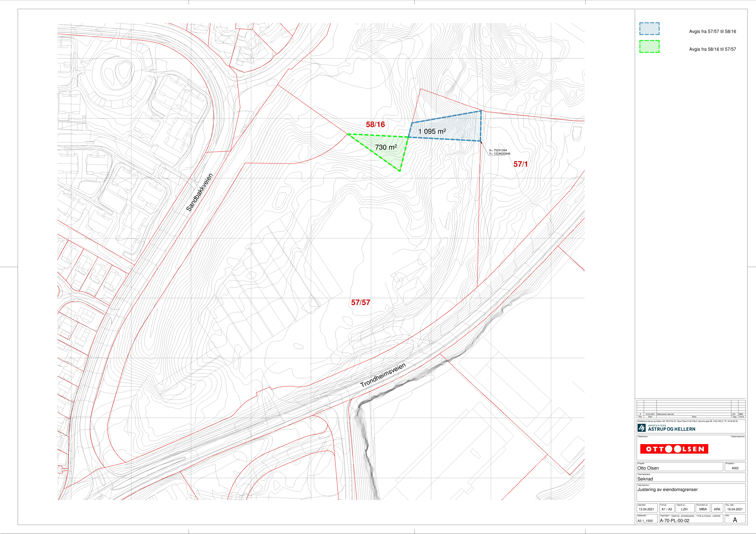Screen dimensions: 756x534
Task: Click project number 4002
Action: 735,468
